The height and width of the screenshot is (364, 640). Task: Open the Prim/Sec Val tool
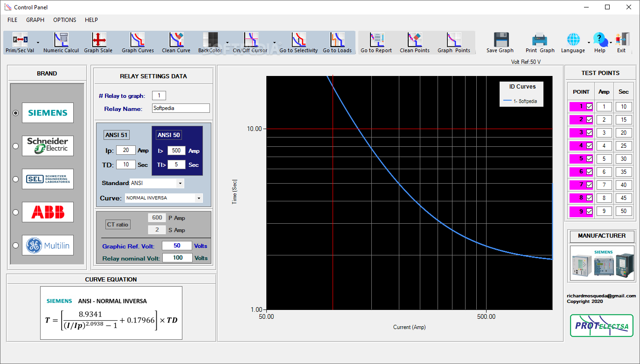point(20,42)
